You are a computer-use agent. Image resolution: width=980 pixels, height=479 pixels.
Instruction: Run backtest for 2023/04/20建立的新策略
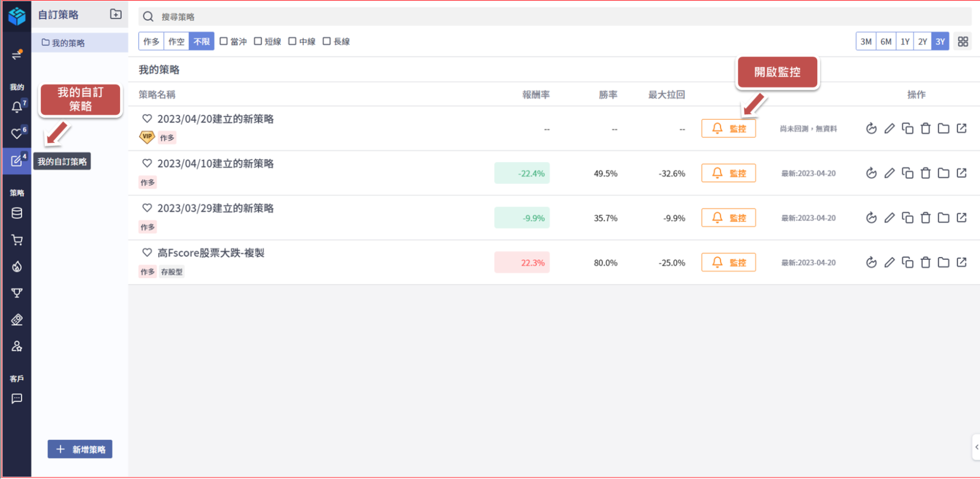(871, 128)
